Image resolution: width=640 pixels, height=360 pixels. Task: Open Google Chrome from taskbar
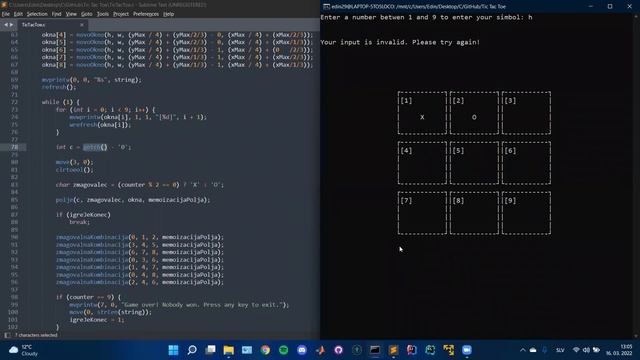(265, 350)
